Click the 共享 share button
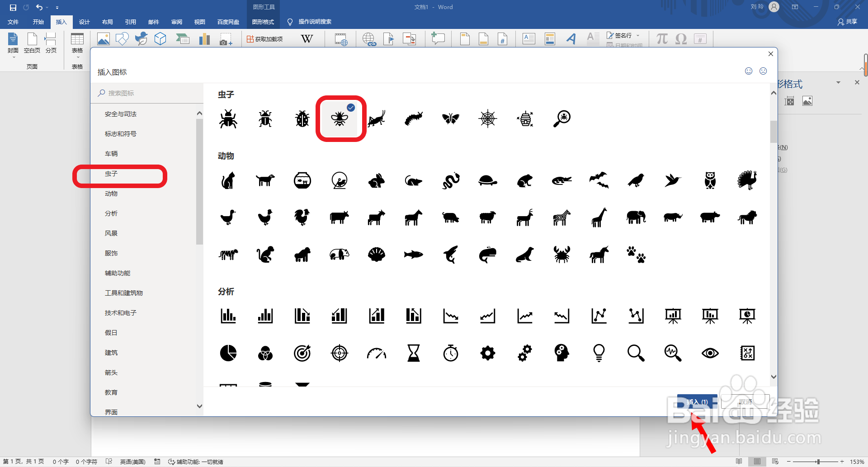This screenshot has width=868, height=467. click(x=847, y=22)
